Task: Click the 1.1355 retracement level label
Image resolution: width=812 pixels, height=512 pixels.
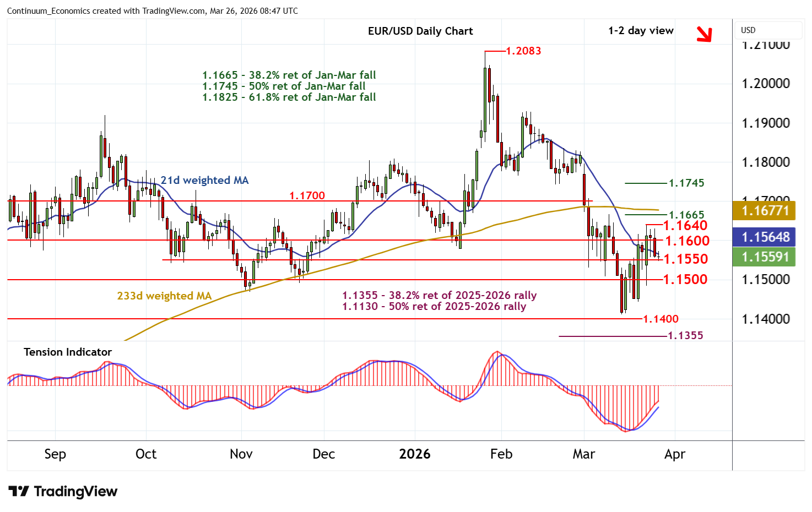Action: (x=685, y=336)
